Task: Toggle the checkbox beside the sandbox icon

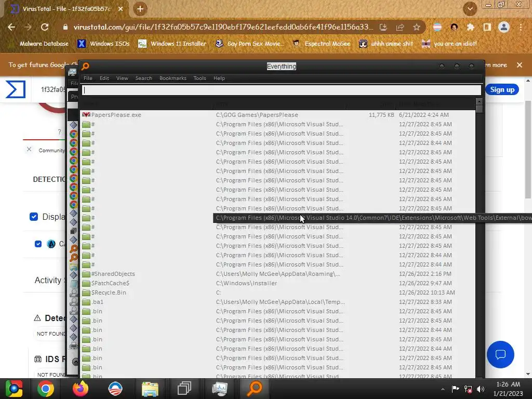Action: (38, 244)
